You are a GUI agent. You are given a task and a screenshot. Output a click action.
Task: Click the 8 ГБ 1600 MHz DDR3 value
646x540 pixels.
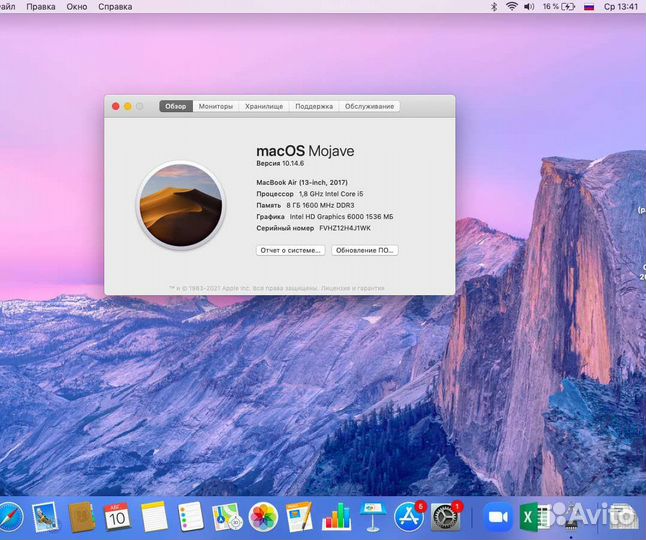point(320,205)
